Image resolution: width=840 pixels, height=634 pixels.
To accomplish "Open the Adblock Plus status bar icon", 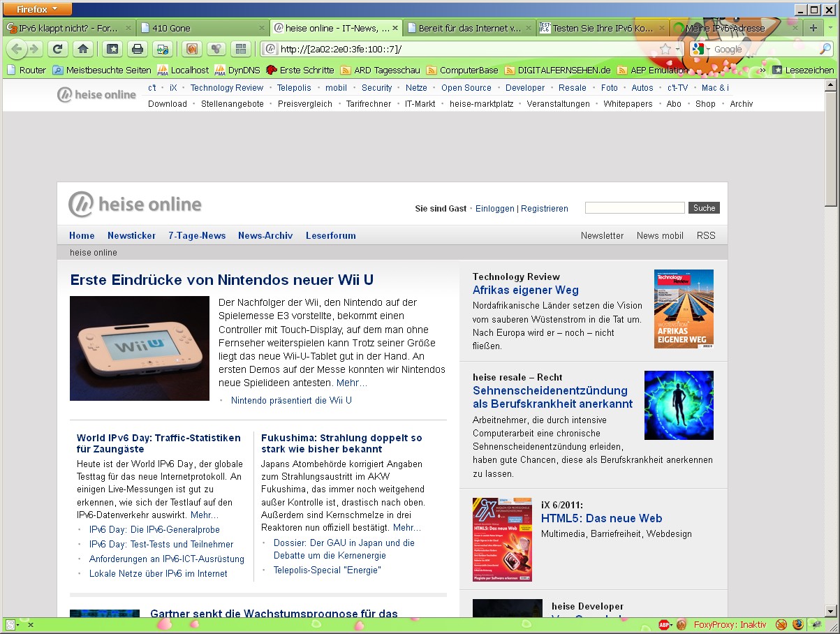I will coord(663,624).
